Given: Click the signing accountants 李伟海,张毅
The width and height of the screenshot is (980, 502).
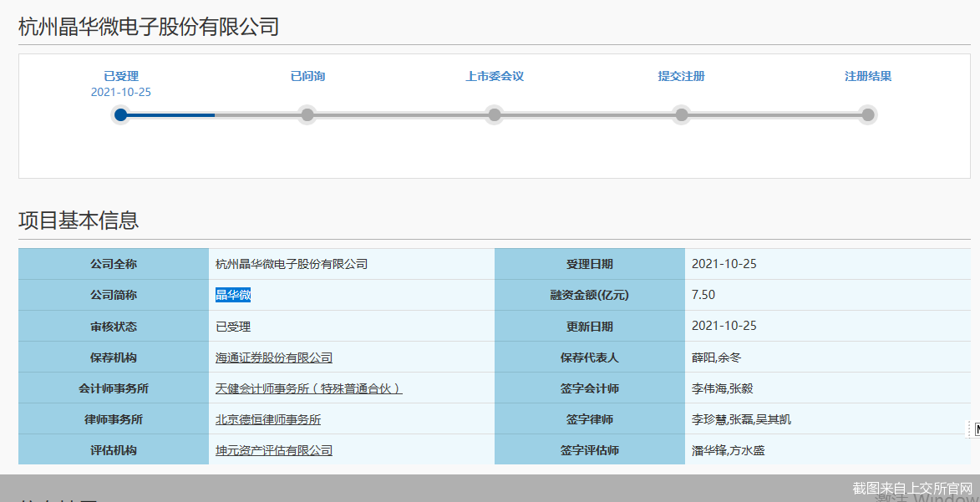Looking at the screenshot, I should tap(722, 389).
